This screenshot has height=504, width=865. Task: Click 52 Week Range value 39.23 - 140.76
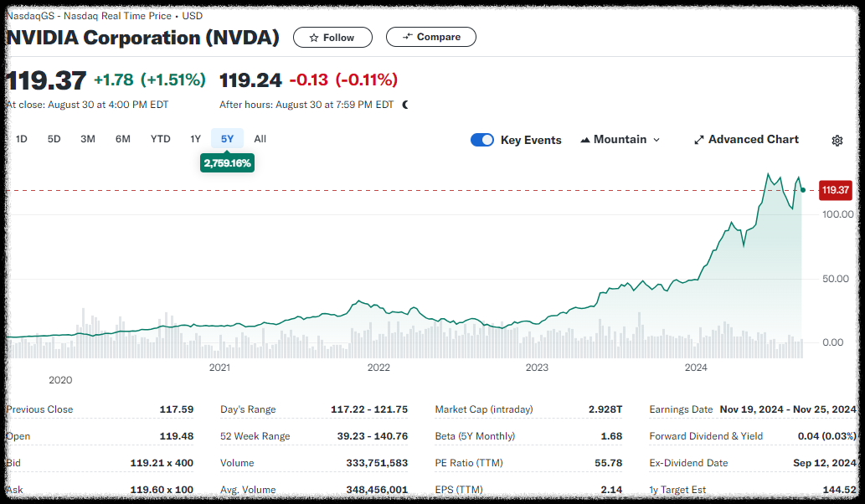tap(373, 436)
